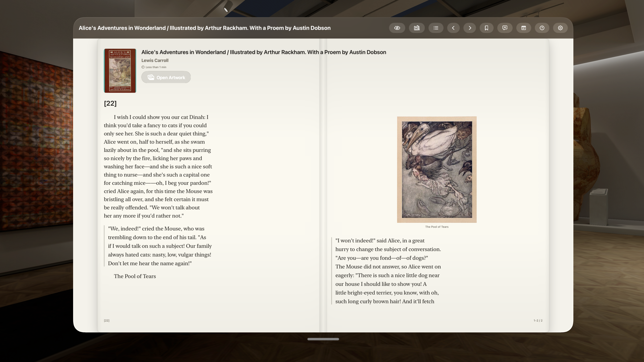
Task: Click the book title heading in page
Action: click(x=264, y=52)
